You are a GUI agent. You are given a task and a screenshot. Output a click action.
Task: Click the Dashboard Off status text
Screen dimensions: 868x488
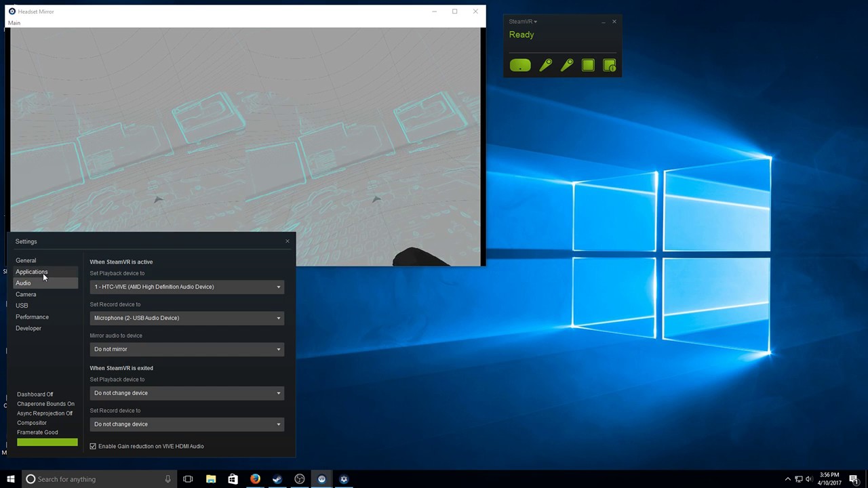tap(35, 394)
